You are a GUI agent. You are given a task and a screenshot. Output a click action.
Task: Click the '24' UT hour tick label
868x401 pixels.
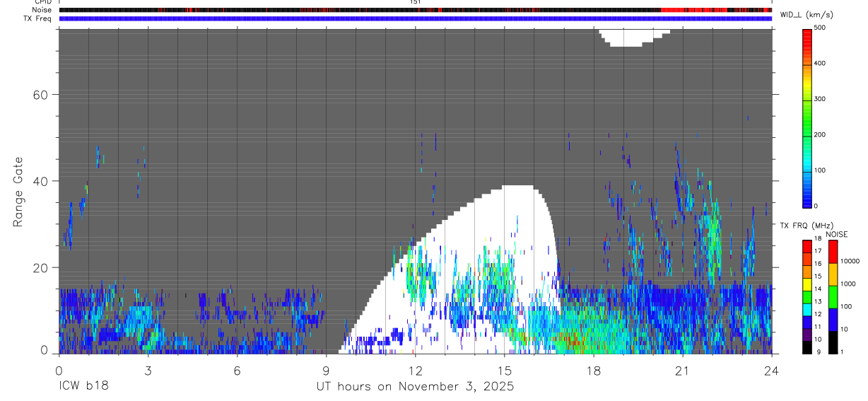772,370
